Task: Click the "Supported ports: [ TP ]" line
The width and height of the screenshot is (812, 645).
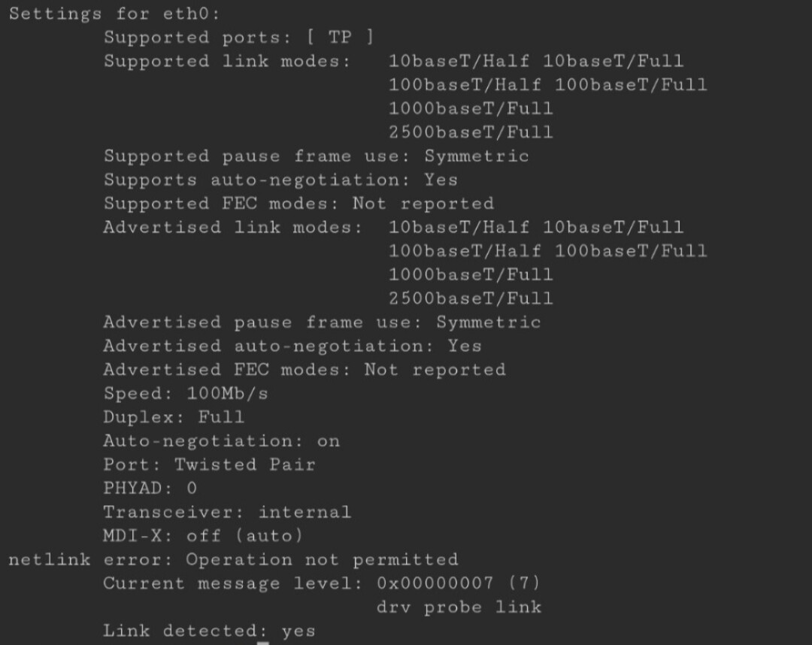Action: 238,37
